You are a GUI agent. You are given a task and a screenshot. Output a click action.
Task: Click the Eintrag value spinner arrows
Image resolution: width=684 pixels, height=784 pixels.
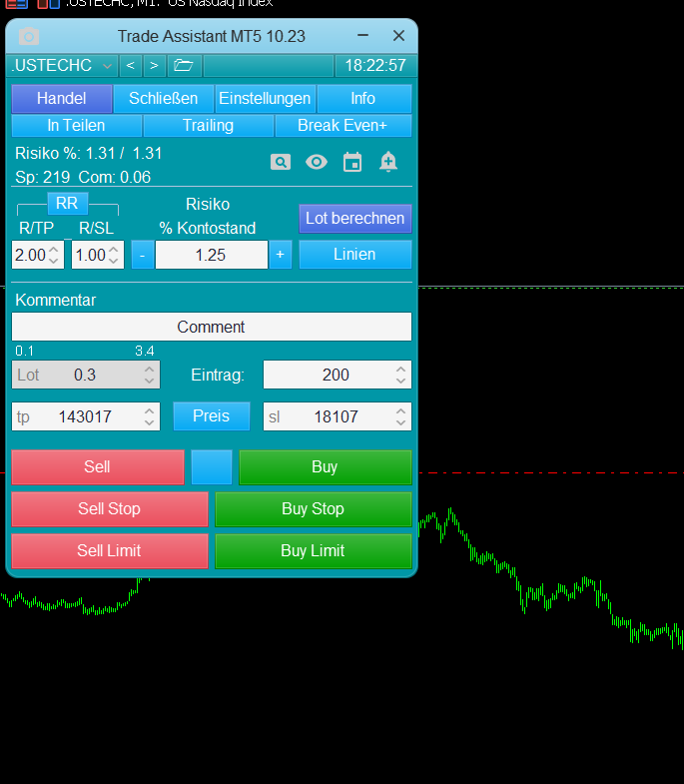pos(400,375)
